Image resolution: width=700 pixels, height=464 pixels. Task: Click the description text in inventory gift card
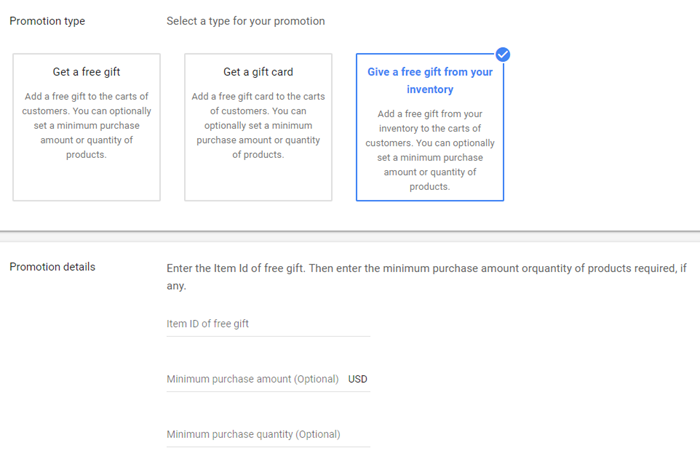coord(430,150)
